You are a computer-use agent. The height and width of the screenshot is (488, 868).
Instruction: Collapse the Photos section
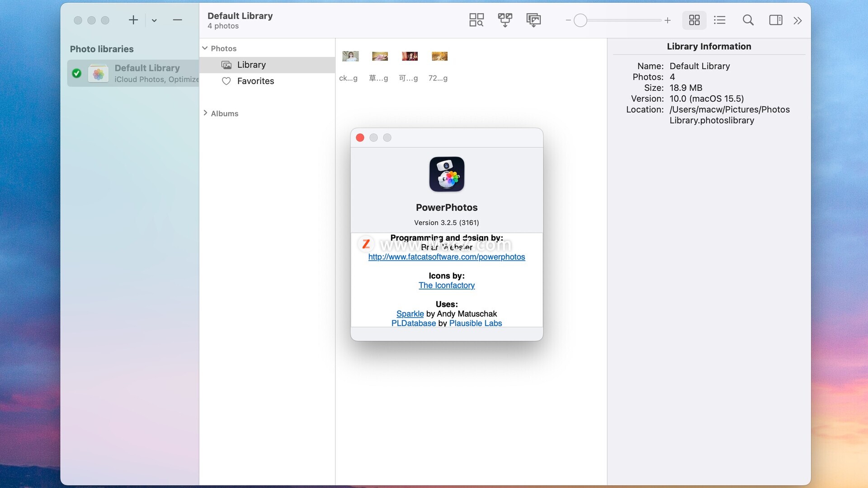pos(205,48)
